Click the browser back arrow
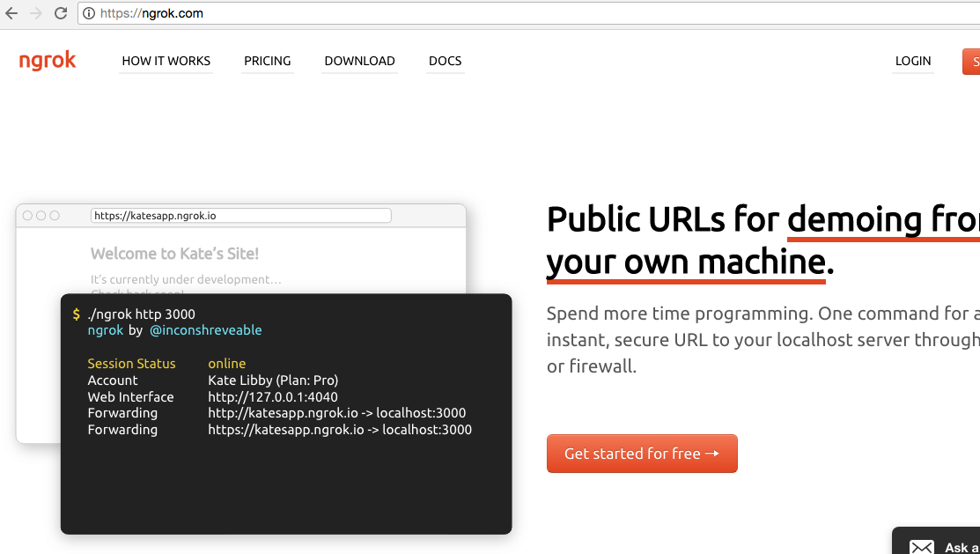This screenshot has height=554, width=980. click(11, 13)
